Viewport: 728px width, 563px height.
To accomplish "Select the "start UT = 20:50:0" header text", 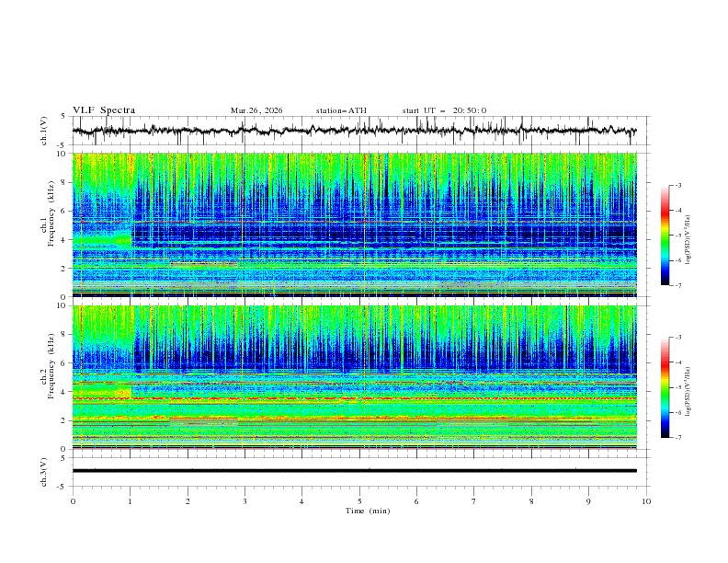I will pyautogui.click(x=444, y=110).
